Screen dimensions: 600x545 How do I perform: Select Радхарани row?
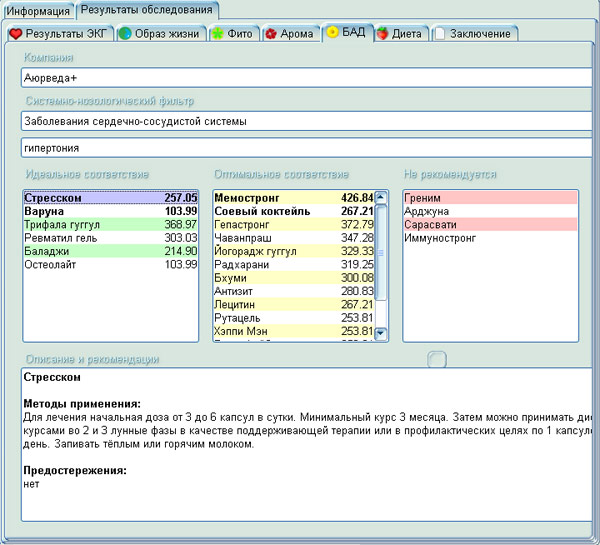[x=294, y=264]
